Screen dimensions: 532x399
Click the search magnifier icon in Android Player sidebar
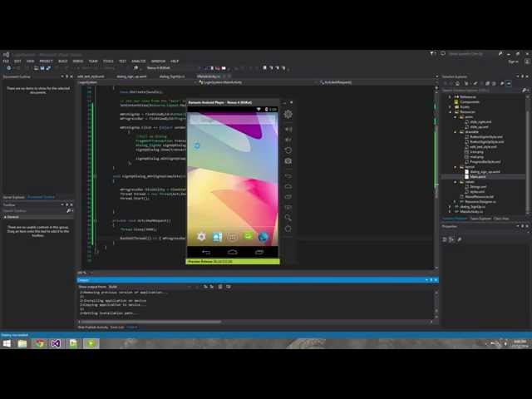coord(288,218)
